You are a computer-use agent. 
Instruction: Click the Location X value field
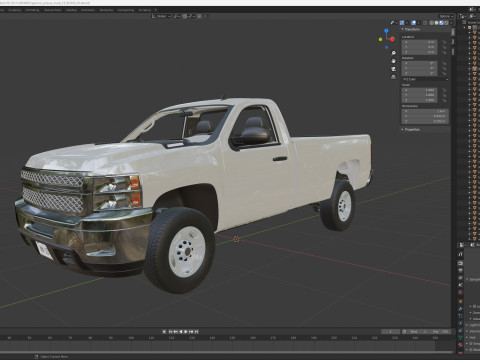[419, 42]
